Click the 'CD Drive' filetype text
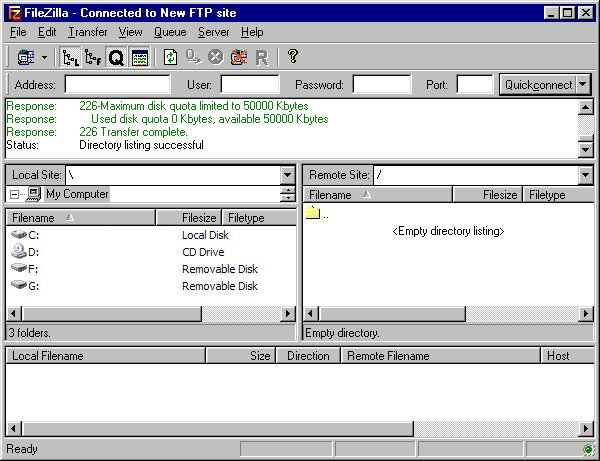 [203, 252]
